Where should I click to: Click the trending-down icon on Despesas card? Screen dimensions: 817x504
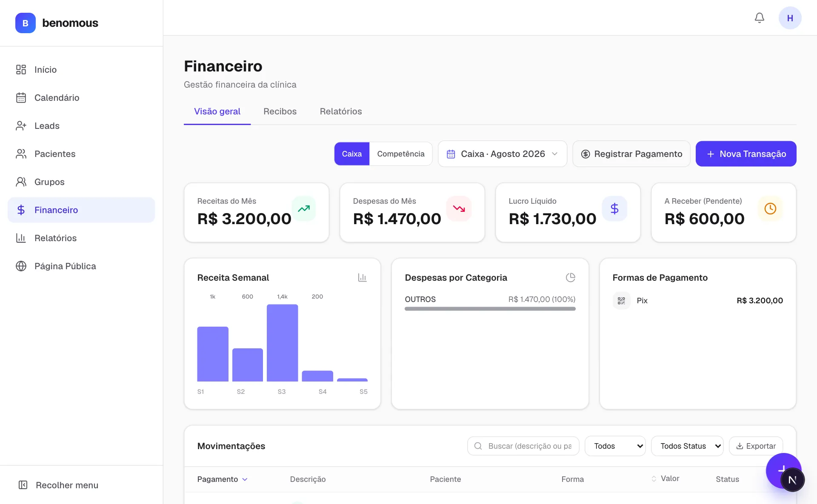pyautogui.click(x=459, y=208)
